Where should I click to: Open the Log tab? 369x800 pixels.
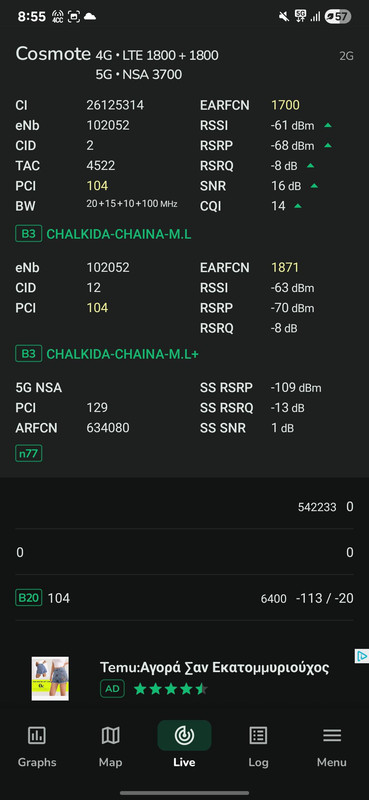pyautogui.click(x=258, y=747)
